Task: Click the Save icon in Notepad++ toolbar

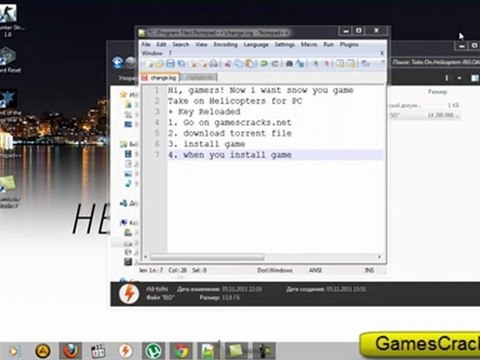Action: coord(170,63)
